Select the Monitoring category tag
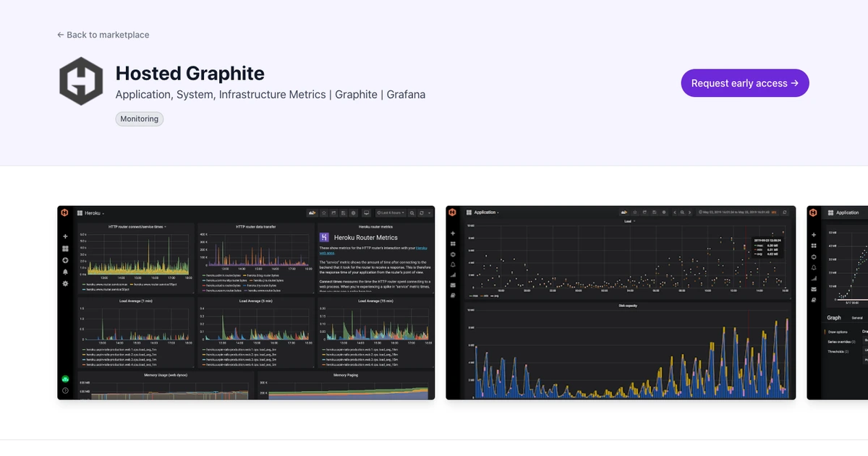868x456 pixels. coord(140,119)
